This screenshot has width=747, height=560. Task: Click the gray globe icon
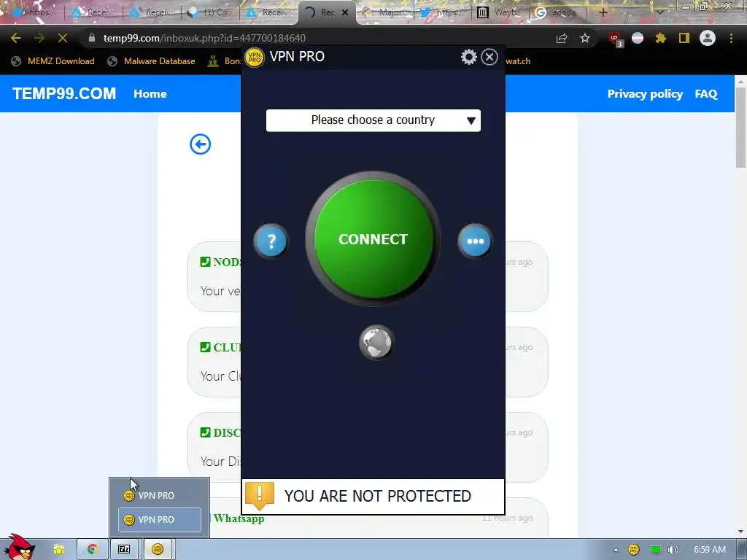(376, 343)
